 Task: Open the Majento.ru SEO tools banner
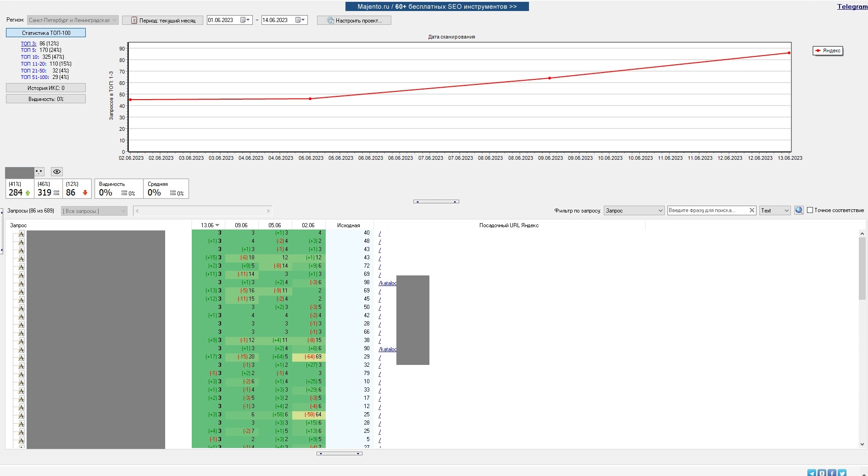point(437,6)
